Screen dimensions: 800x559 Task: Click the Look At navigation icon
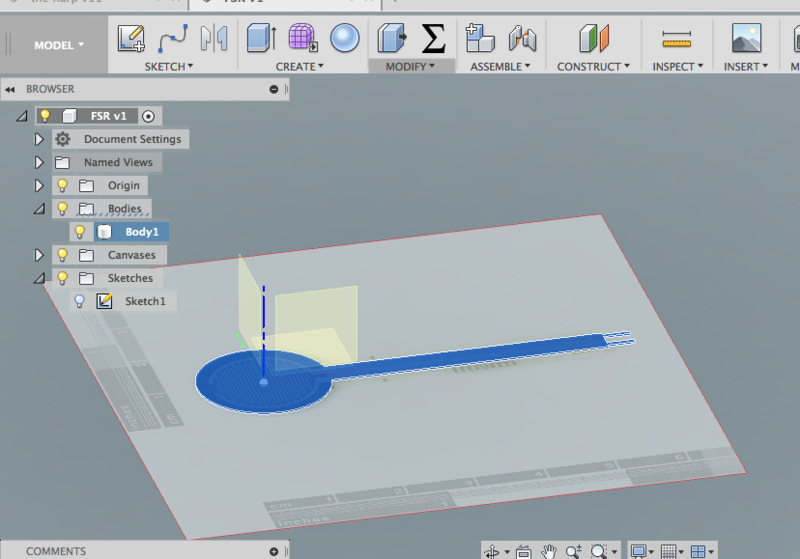click(523, 551)
